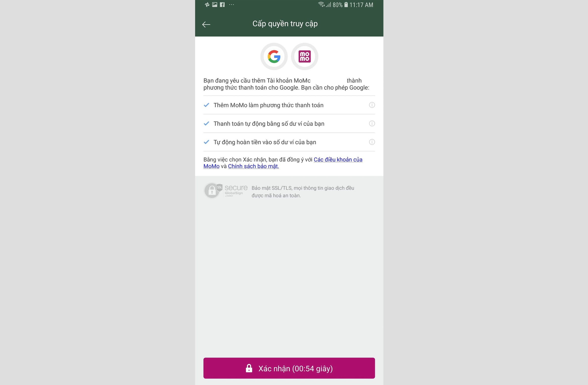Screen dimensions: 588x385
Task: Open info for Thêm MoMo làm phương thức
Action: pos(372,105)
